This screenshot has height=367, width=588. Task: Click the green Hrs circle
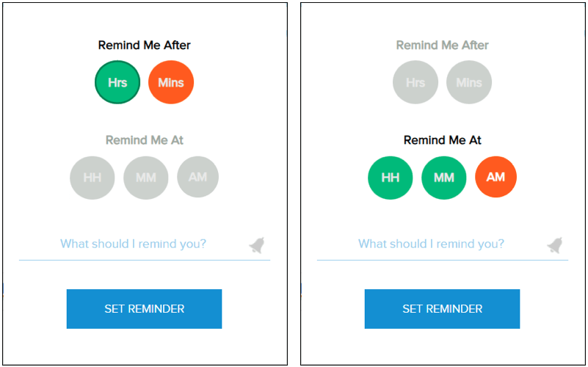click(x=117, y=82)
